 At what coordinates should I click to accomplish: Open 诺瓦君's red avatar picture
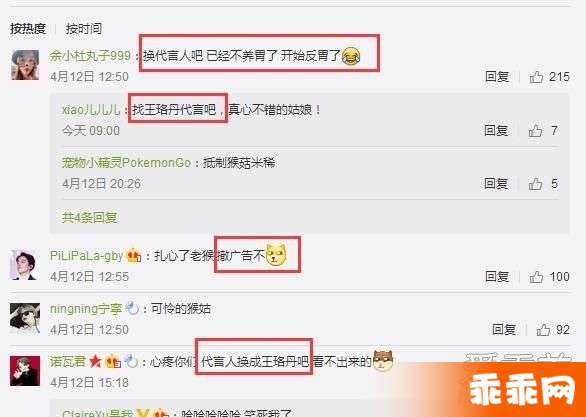click(x=25, y=371)
